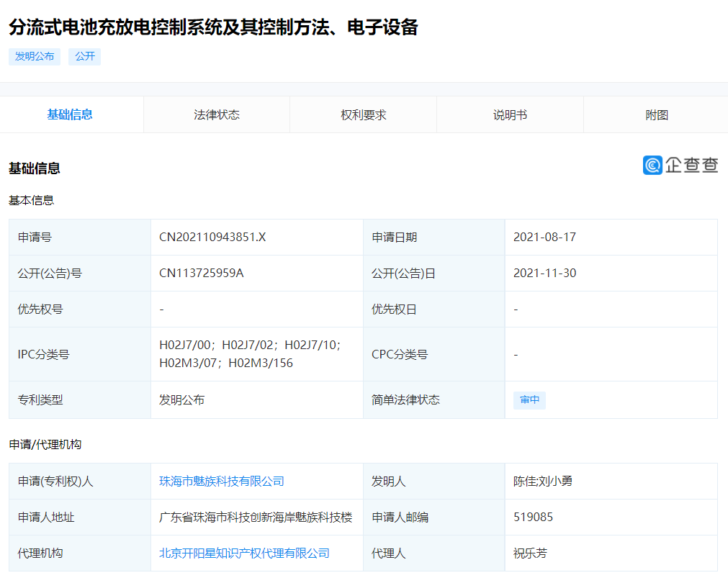Click the publication date 2021-11-30
The height and width of the screenshot is (583, 728).
[544, 274]
